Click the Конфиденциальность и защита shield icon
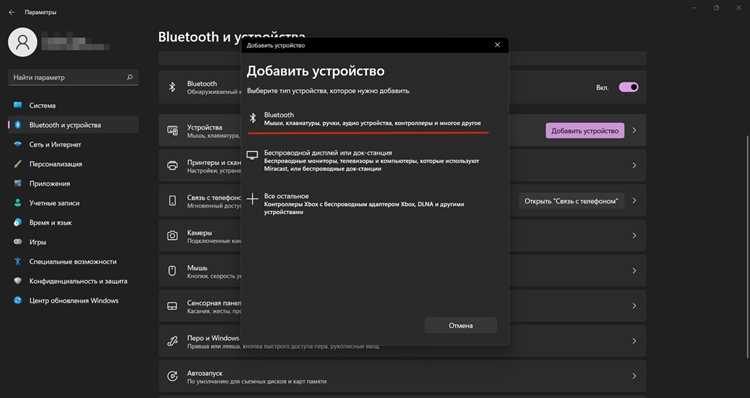 18,281
